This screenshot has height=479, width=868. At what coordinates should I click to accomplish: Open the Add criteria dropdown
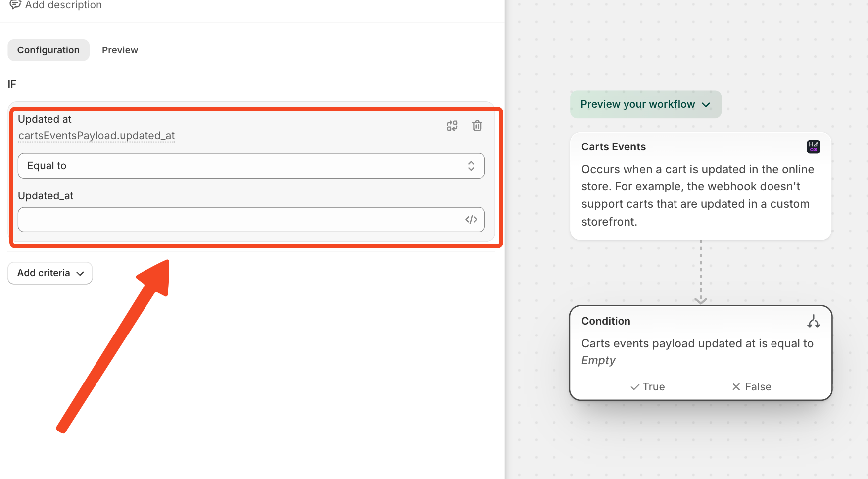click(50, 273)
